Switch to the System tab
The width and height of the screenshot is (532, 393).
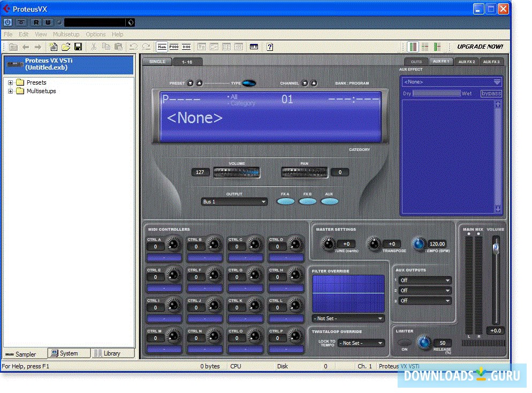click(69, 353)
